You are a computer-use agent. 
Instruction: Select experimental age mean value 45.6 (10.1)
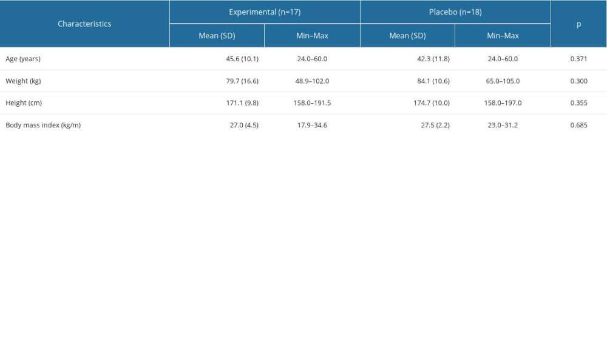click(x=242, y=59)
